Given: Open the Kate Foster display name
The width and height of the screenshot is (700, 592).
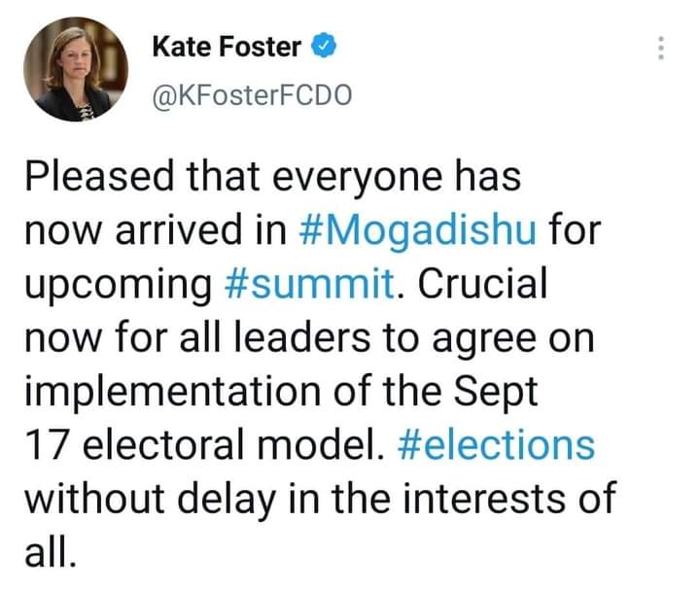Looking at the screenshot, I should pyautogui.click(x=227, y=47).
